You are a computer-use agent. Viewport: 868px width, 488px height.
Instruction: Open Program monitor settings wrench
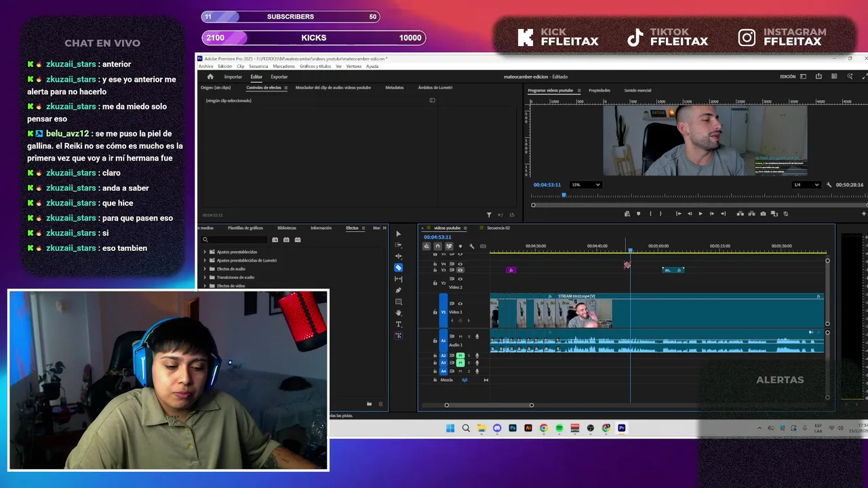(x=829, y=184)
